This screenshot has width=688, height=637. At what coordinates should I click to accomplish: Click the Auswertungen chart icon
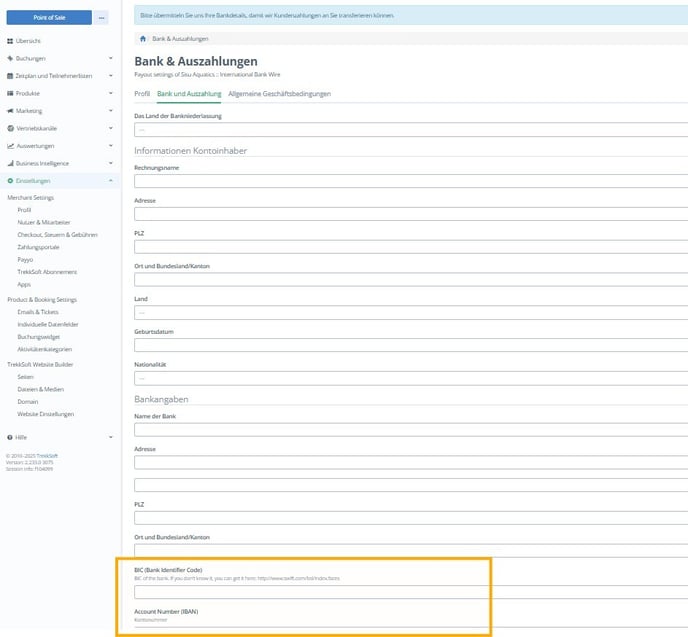[x=10, y=146]
